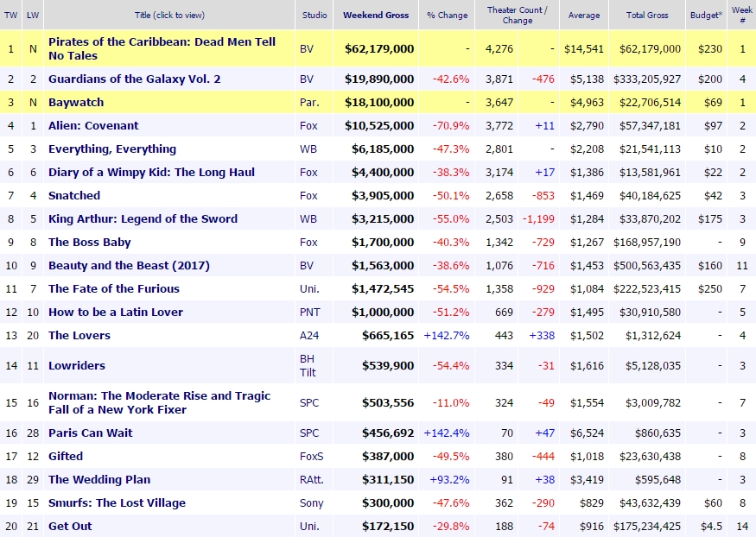Select the $14,541 average cell
Viewport: 756px width, 537px height.
(584, 48)
